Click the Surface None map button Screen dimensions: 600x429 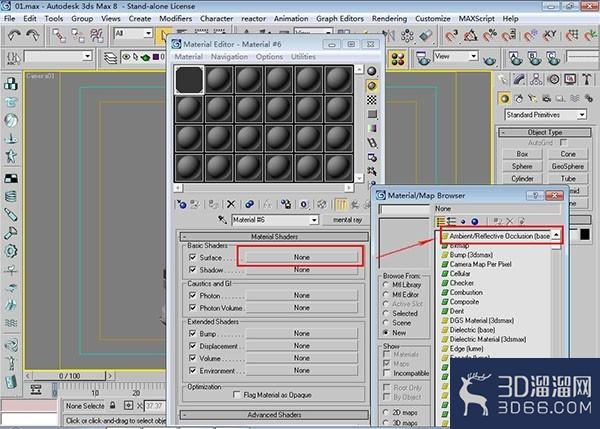point(302,258)
